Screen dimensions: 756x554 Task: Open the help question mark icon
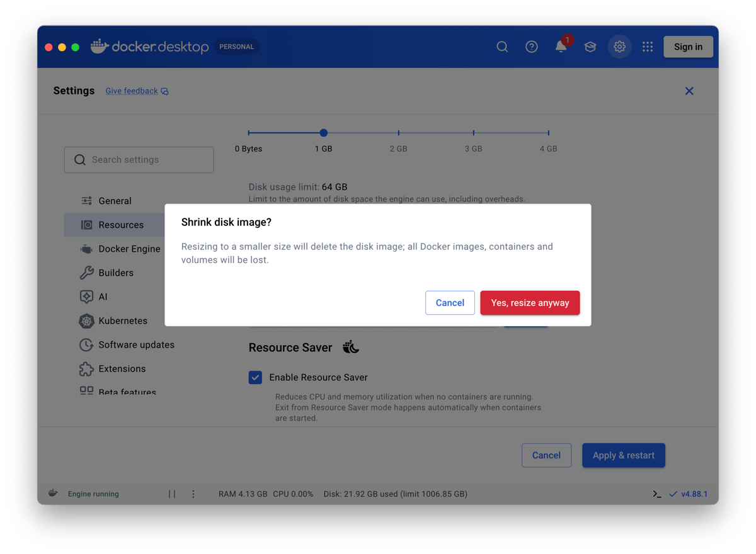[532, 47]
